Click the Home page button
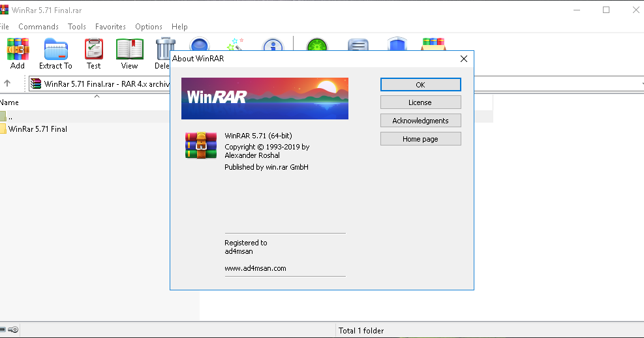Viewport: 644px width, 338px height. tap(421, 139)
